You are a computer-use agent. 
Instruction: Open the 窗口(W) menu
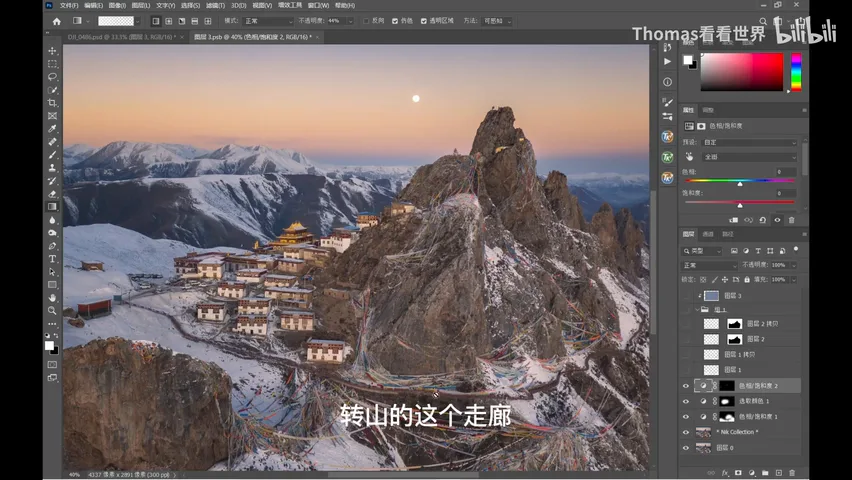318,5
